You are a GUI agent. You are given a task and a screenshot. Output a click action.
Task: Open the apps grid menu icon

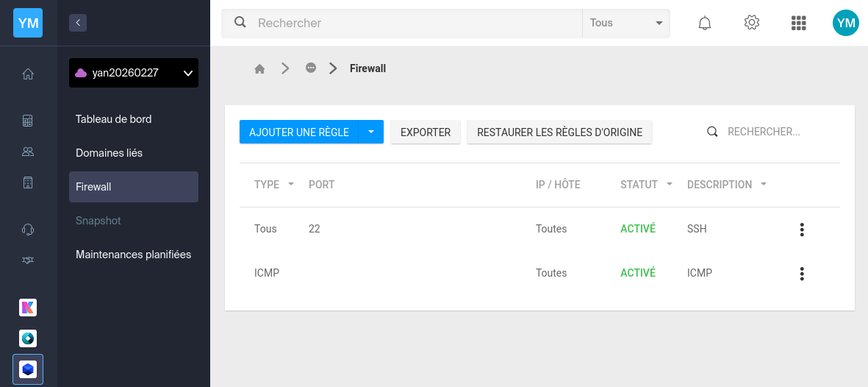click(798, 23)
